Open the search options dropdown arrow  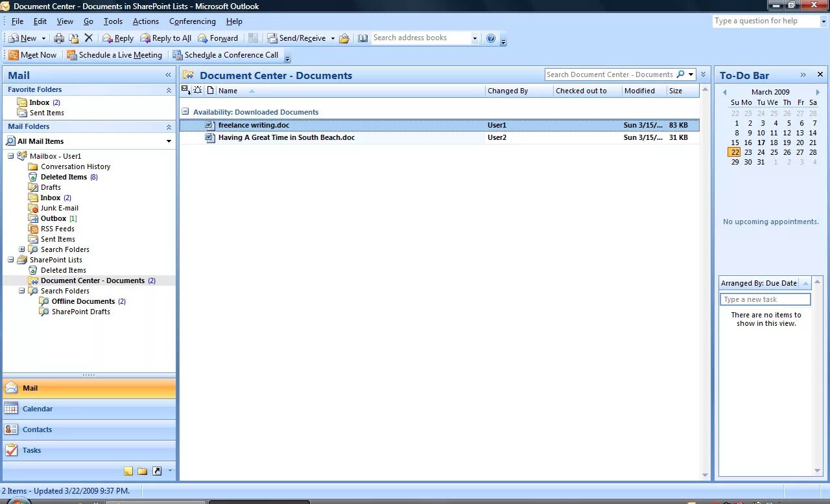691,74
